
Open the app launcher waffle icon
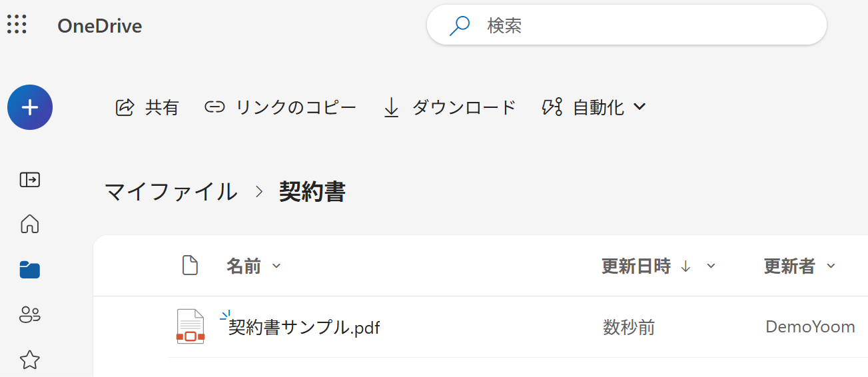(x=17, y=25)
